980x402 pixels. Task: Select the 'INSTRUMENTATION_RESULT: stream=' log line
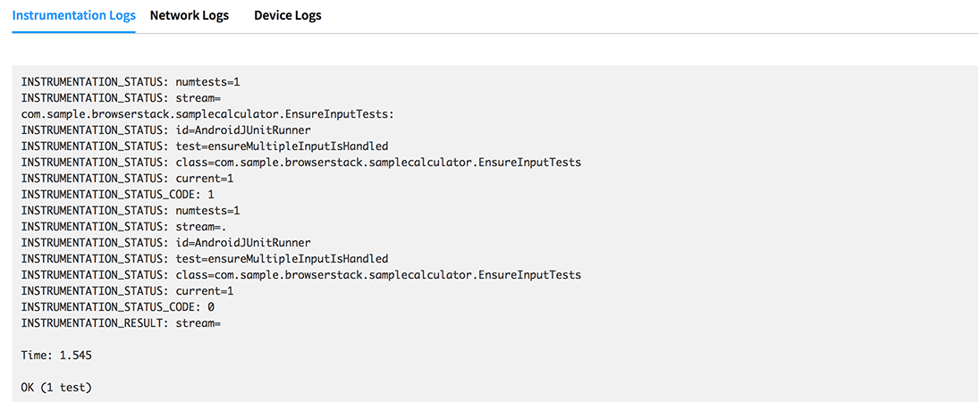click(x=122, y=322)
